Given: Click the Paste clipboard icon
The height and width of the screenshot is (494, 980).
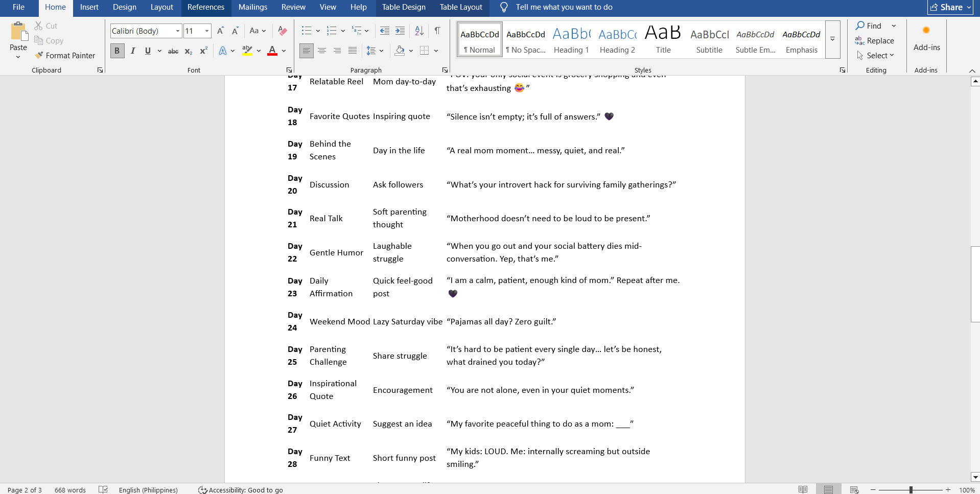Looking at the screenshot, I should pos(18,32).
